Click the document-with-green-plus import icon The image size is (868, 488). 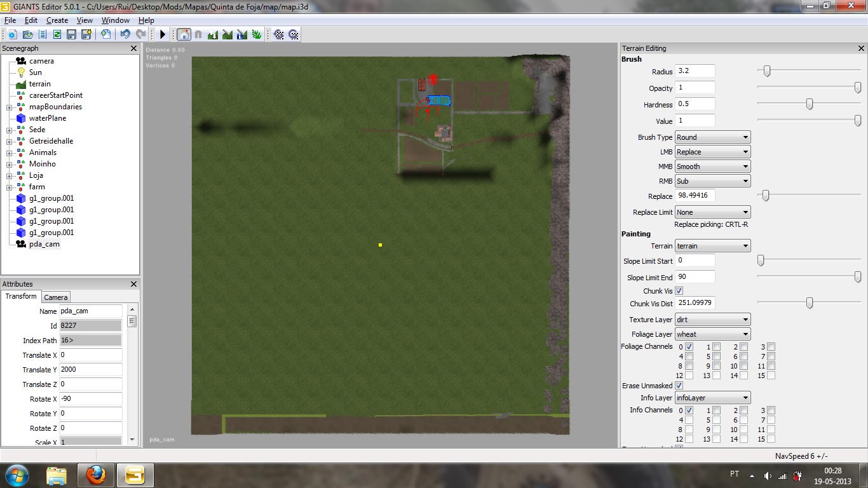105,34
